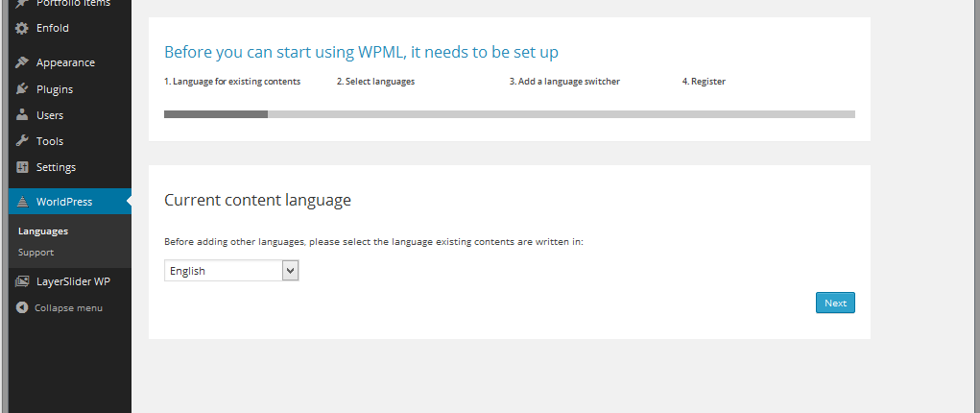
Task: Open Languages submenu under WorldPress
Action: click(43, 231)
